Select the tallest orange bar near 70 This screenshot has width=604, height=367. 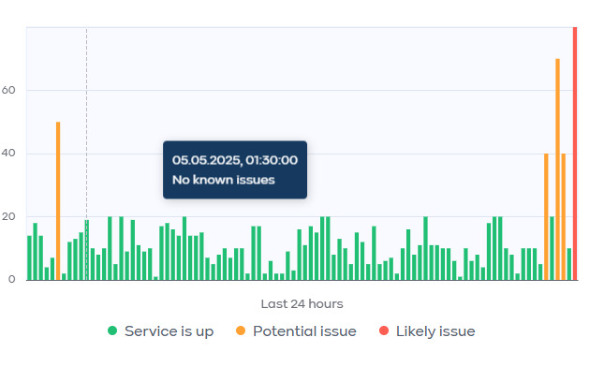tap(557, 169)
